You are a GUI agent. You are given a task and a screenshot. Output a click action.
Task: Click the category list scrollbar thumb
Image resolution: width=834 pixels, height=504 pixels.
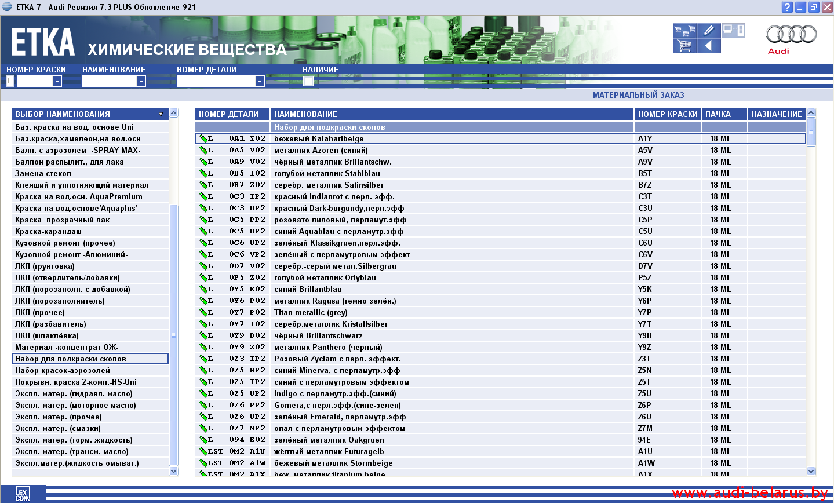pos(174,335)
